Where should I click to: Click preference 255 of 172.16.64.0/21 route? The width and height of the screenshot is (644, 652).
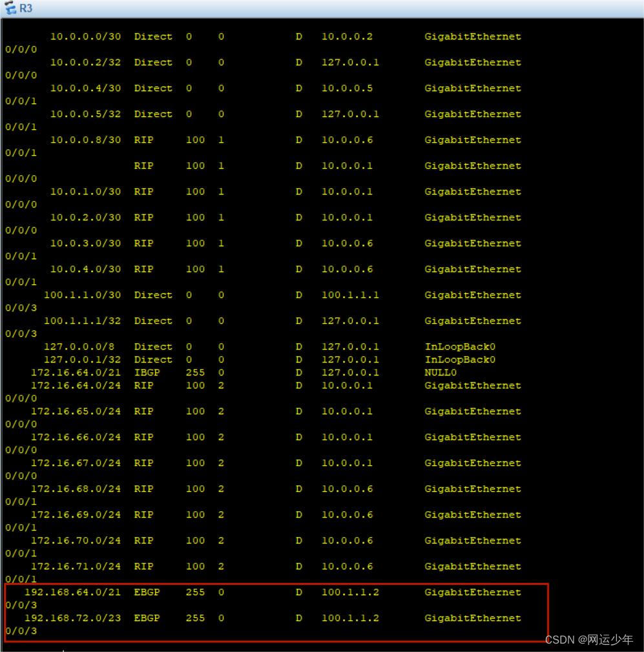tap(195, 372)
